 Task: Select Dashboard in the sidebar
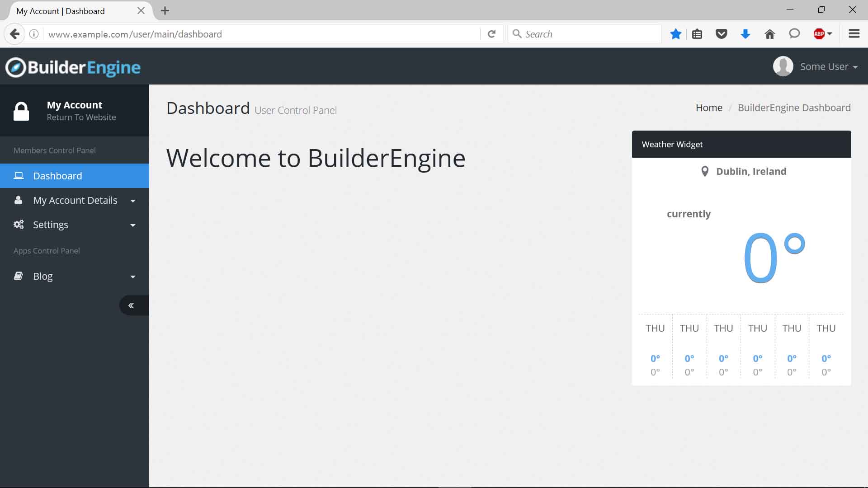click(57, 176)
